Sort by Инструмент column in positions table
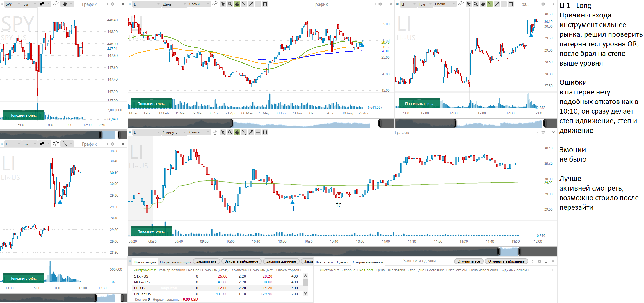 click(145, 270)
